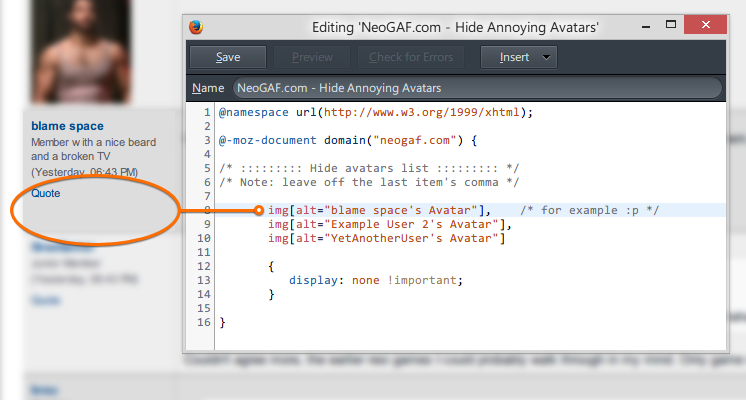Click the "Example User 2's Avatar" selector line

390,224
